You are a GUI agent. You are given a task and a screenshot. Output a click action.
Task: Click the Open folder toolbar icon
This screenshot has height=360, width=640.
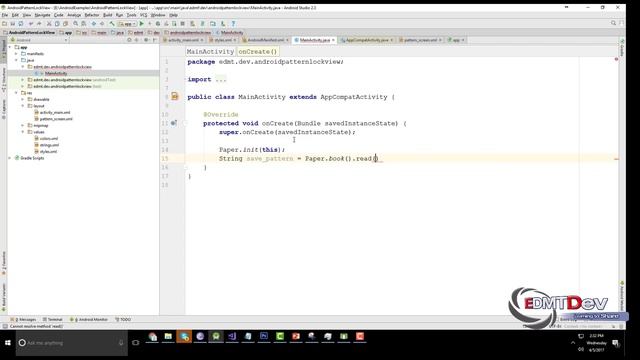pos(4,24)
